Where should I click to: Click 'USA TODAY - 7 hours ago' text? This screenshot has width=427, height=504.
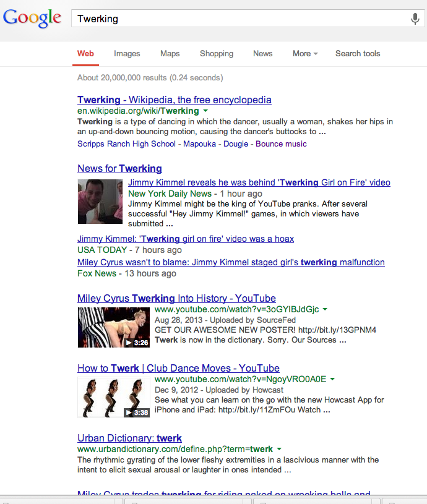pos(129,250)
